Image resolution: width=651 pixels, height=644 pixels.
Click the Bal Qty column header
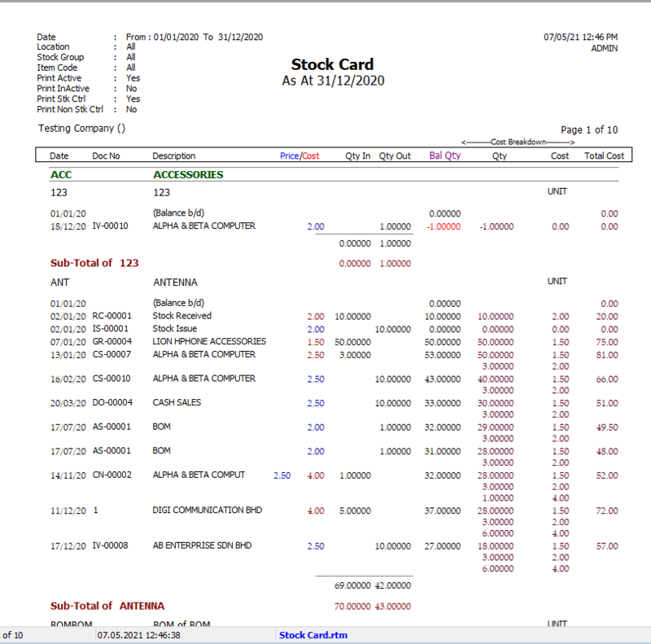[444, 156]
